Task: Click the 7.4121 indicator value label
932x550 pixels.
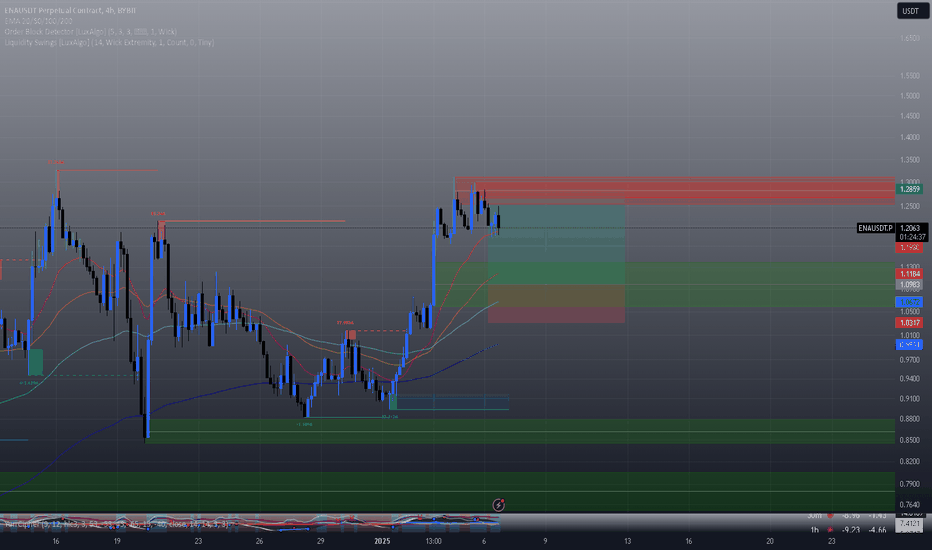Action: (909, 524)
